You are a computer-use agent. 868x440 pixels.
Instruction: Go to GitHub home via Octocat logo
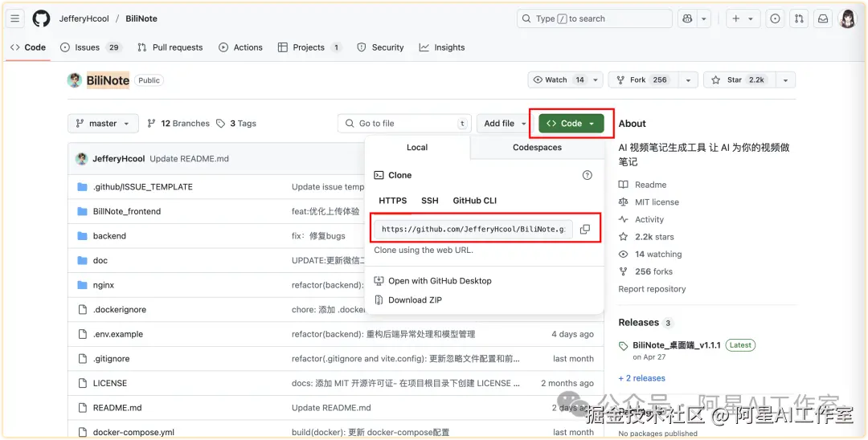41,18
